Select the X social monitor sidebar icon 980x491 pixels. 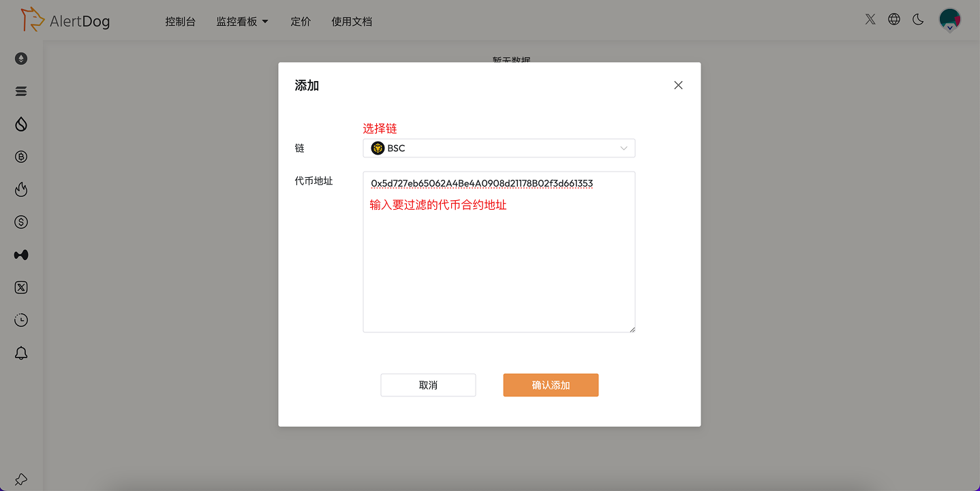point(20,287)
